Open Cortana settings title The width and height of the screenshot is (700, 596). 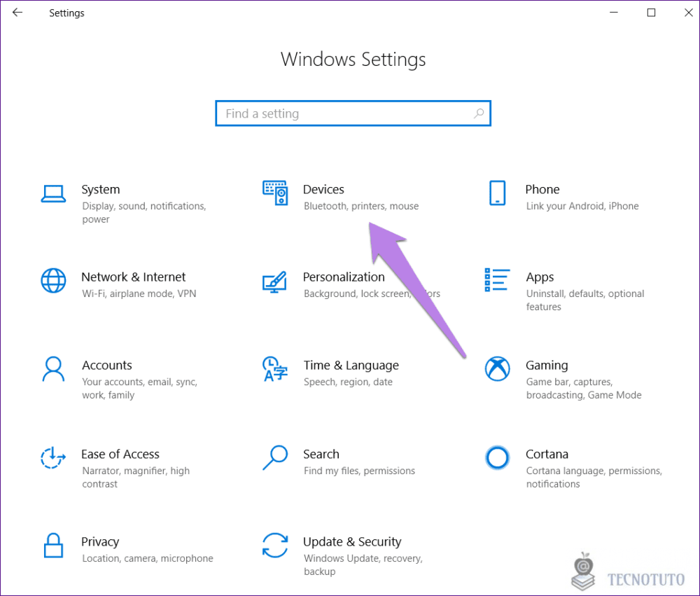(x=547, y=454)
